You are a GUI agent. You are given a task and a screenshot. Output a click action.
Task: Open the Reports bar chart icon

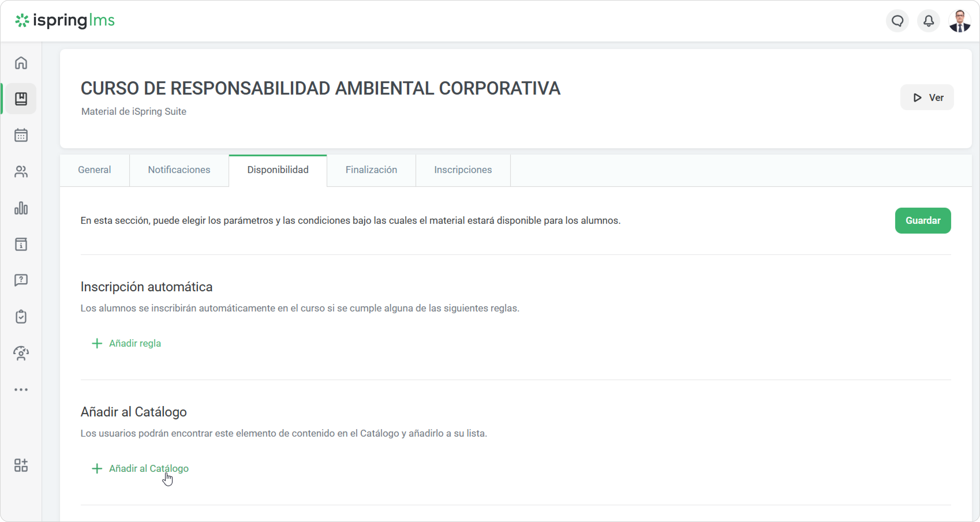[21, 208]
